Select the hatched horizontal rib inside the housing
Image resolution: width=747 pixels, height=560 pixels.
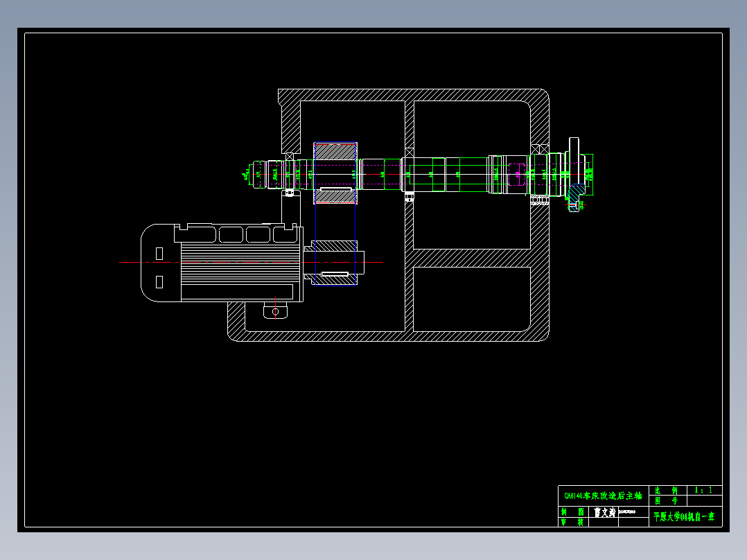[472, 258]
